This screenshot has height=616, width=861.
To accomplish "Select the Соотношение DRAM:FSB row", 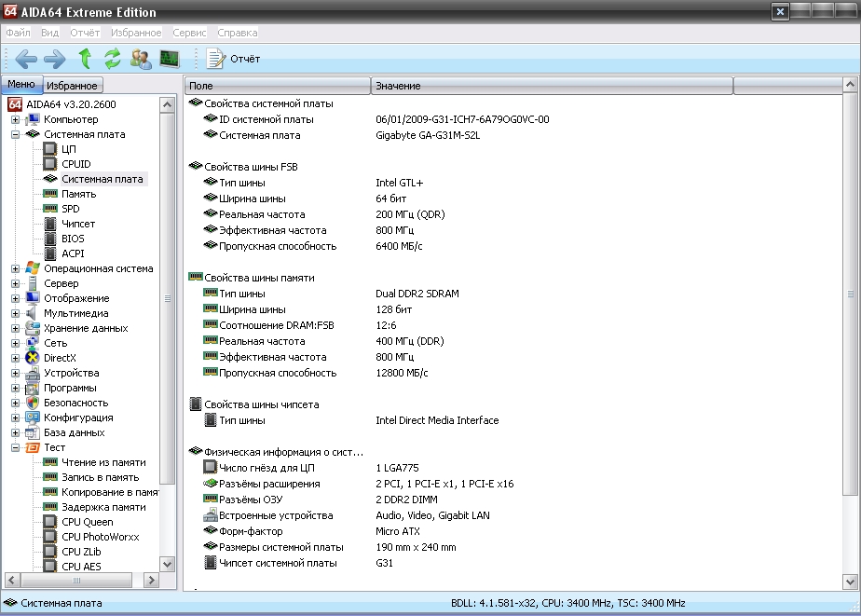I will pyautogui.click(x=299, y=325).
